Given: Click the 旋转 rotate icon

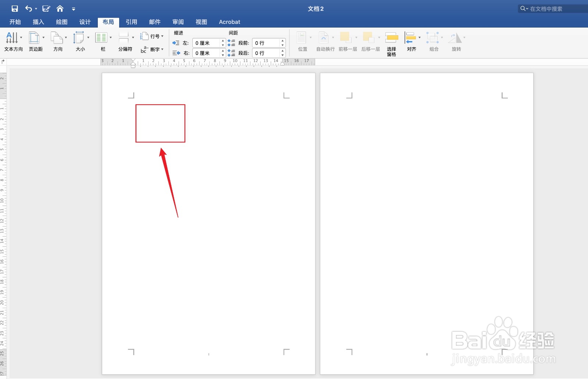Looking at the screenshot, I should point(455,37).
